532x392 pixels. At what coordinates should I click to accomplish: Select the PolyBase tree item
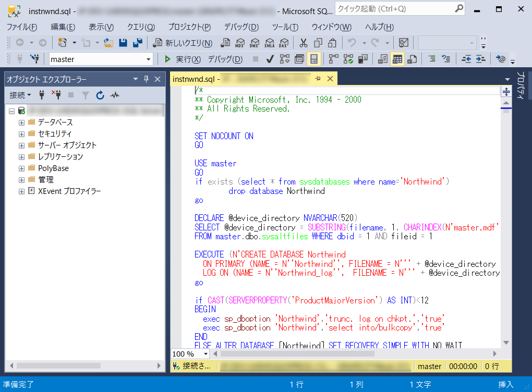tap(53, 168)
